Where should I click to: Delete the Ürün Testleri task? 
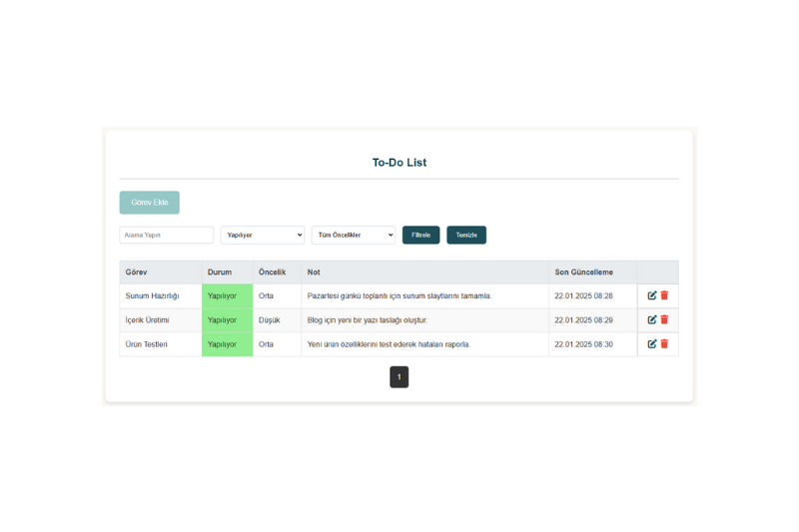(664, 343)
